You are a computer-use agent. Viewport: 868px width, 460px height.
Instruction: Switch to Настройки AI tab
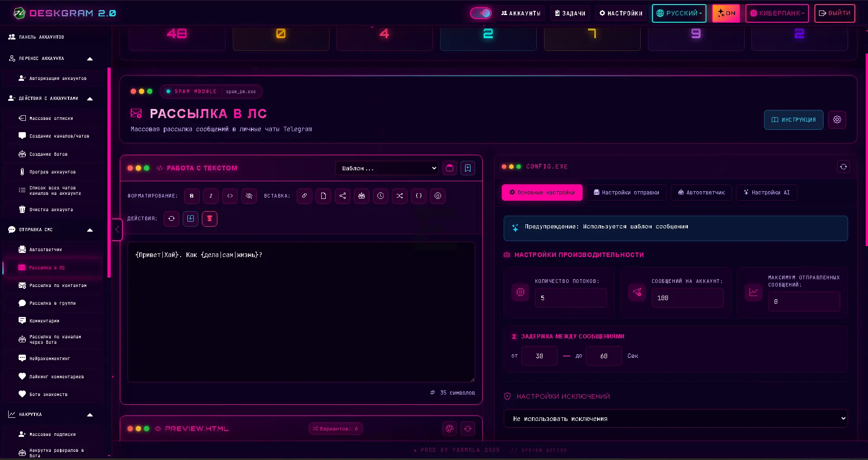click(766, 193)
